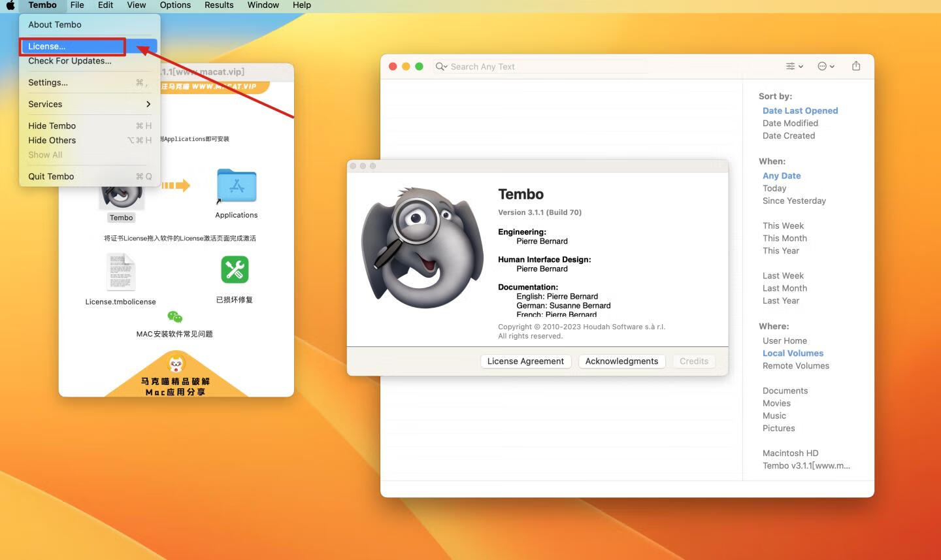Select the License.tmbolicense file icon
Screen dimensions: 941x560
[x=121, y=272]
